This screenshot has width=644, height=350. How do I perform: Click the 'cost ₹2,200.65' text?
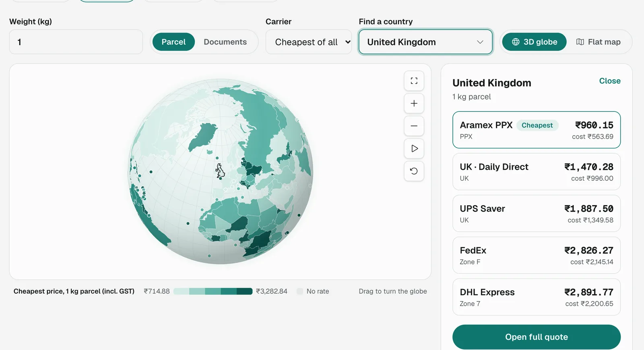click(x=589, y=304)
